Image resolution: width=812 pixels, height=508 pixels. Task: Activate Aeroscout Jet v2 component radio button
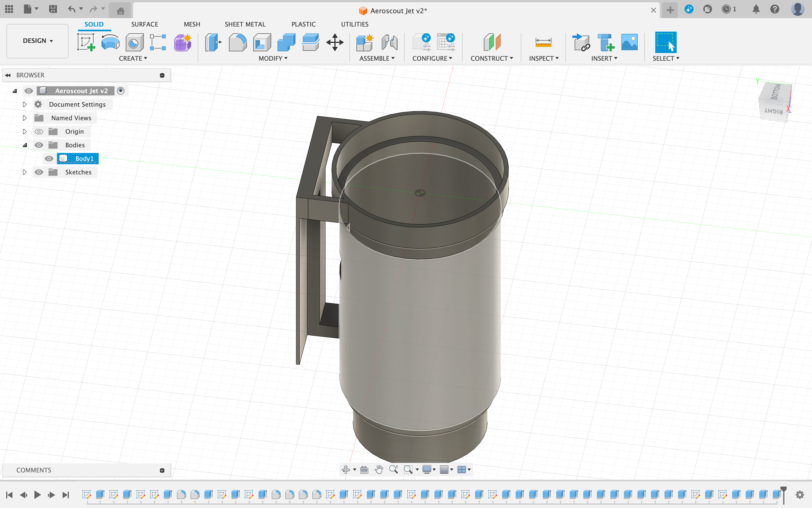click(x=121, y=91)
